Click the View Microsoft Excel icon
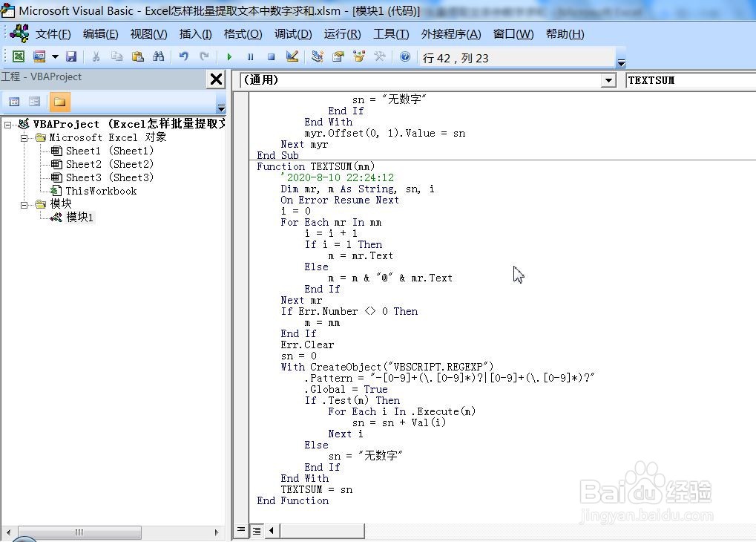756x542 pixels. click(19, 56)
